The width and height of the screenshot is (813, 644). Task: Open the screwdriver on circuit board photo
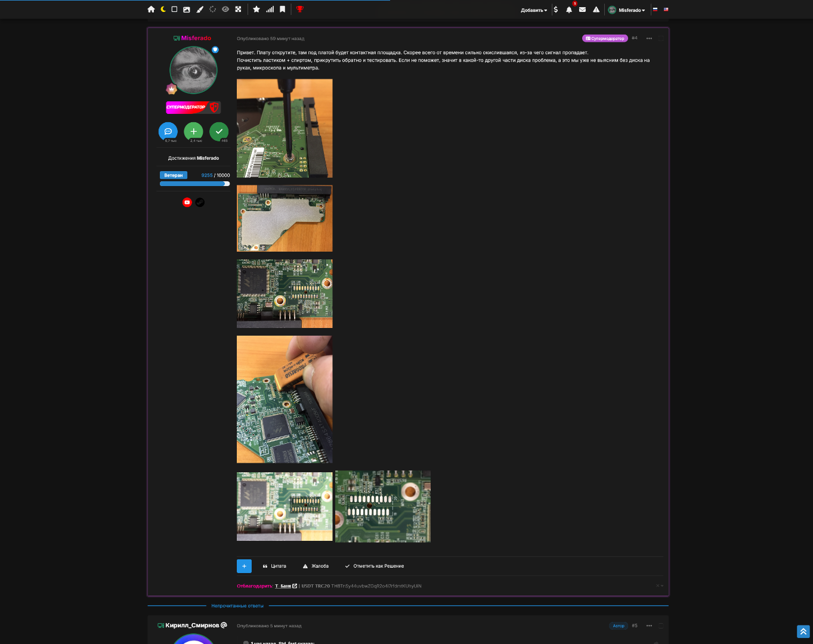tap(285, 128)
